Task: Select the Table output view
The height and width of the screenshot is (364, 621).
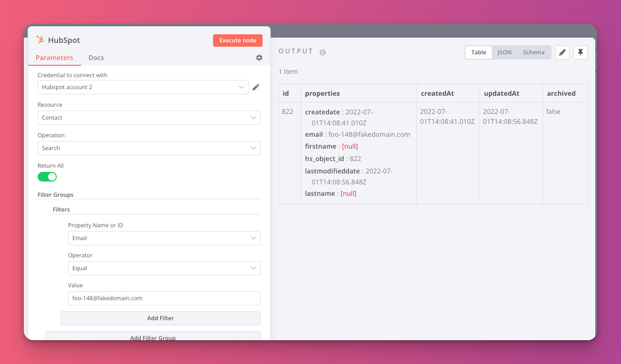Action: (479, 52)
